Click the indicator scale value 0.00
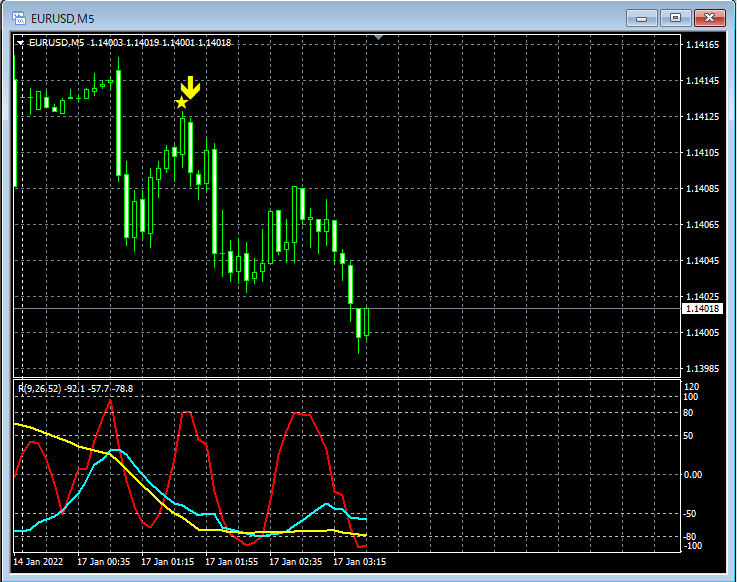Image resolution: width=738 pixels, height=582 pixels. (693, 474)
